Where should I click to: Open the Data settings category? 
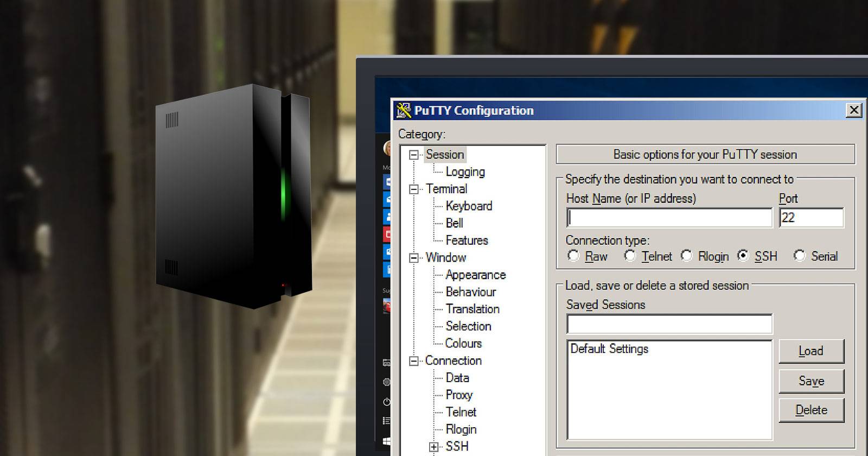[457, 377]
